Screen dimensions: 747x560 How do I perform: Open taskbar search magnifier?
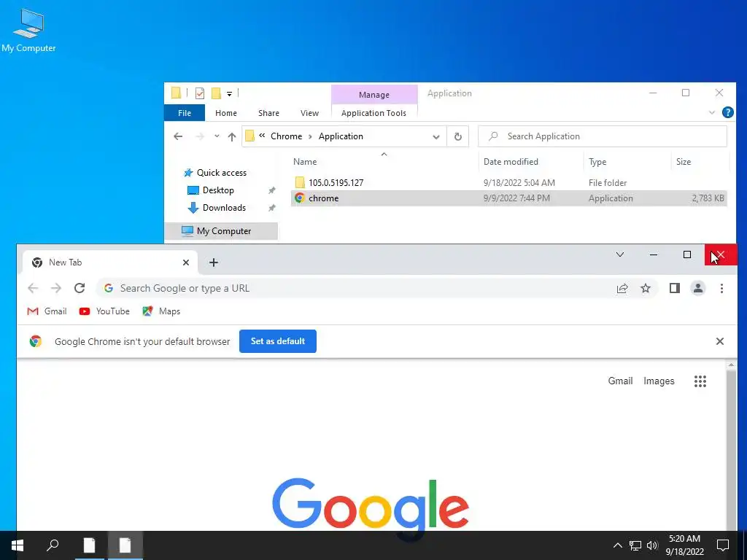[x=53, y=545]
